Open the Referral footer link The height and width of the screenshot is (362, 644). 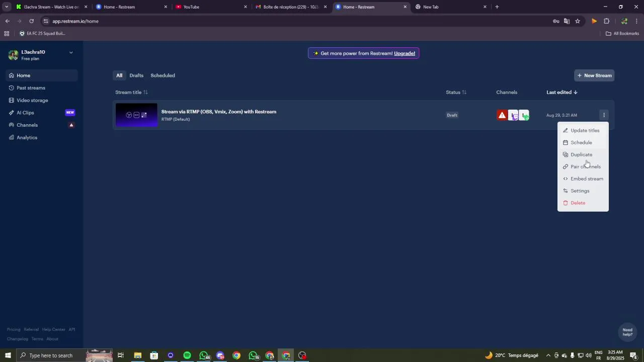click(x=31, y=330)
